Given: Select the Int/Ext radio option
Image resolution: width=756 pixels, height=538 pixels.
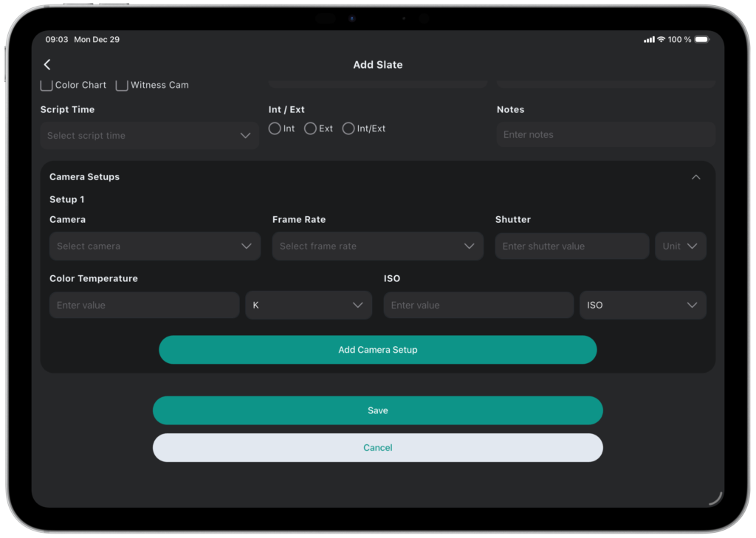Looking at the screenshot, I should click(348, 128).
